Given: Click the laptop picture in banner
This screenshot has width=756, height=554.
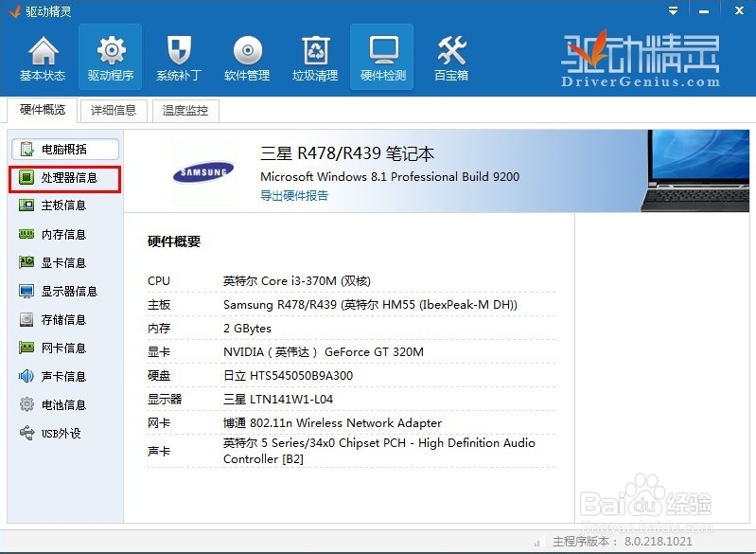Looking at the screenshot, I should [x=694, y=170].
